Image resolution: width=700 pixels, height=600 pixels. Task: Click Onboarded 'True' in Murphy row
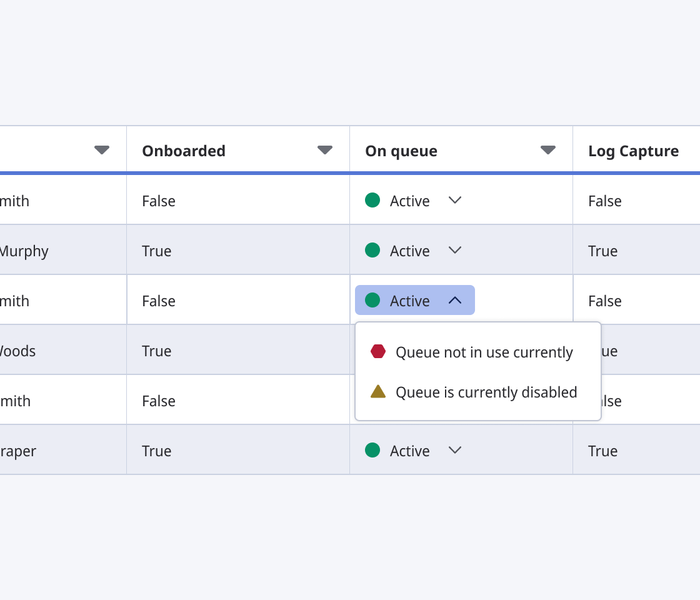(x=157, y=251)
